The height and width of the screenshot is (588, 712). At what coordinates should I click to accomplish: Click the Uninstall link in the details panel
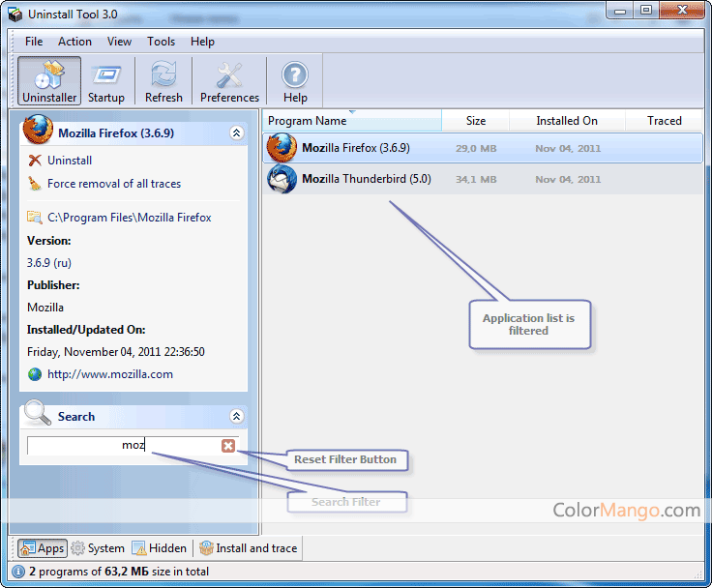(70, 161)
